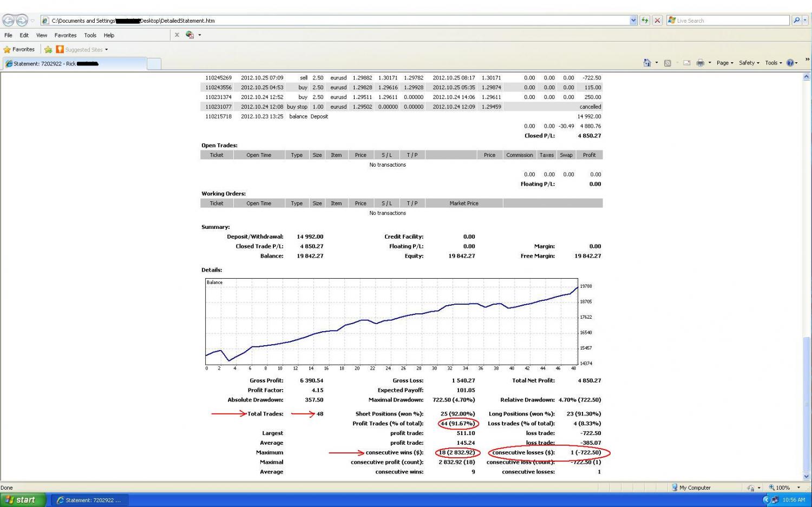Screen dimensions: 812x507
Task: Select the Statement: 7202922 tab
Action: point(74,63)
